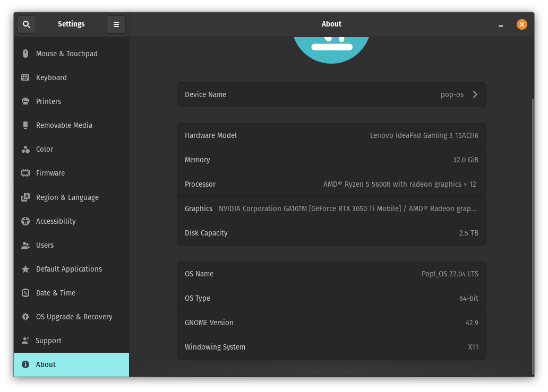Click the OS Name row label

click(x=199, y=274)
